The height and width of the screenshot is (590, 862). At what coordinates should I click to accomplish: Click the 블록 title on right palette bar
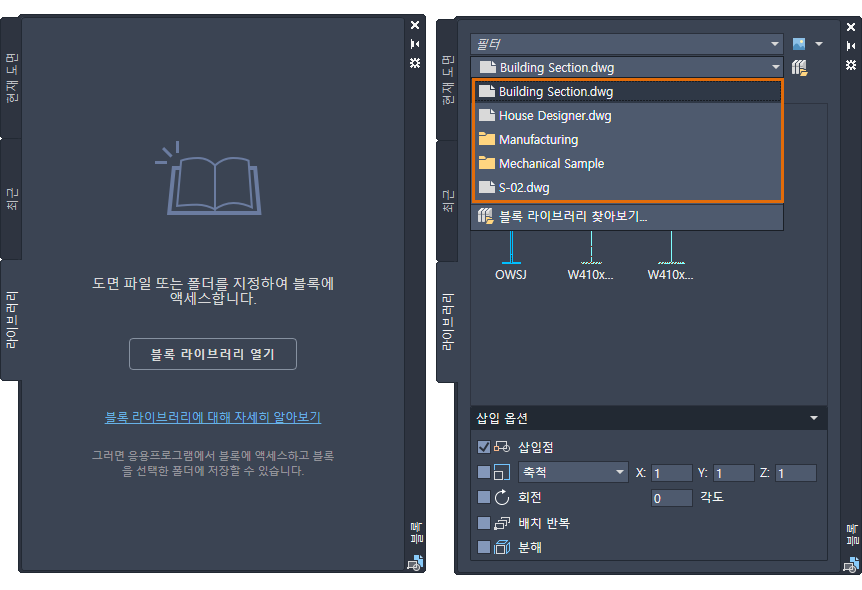tap(852, 534)
